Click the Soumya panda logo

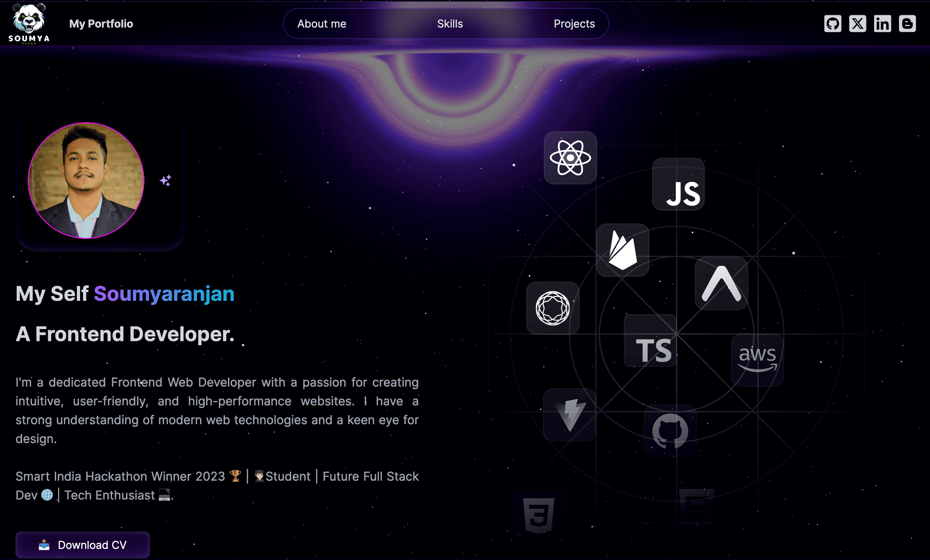click(x=29, y=24)
